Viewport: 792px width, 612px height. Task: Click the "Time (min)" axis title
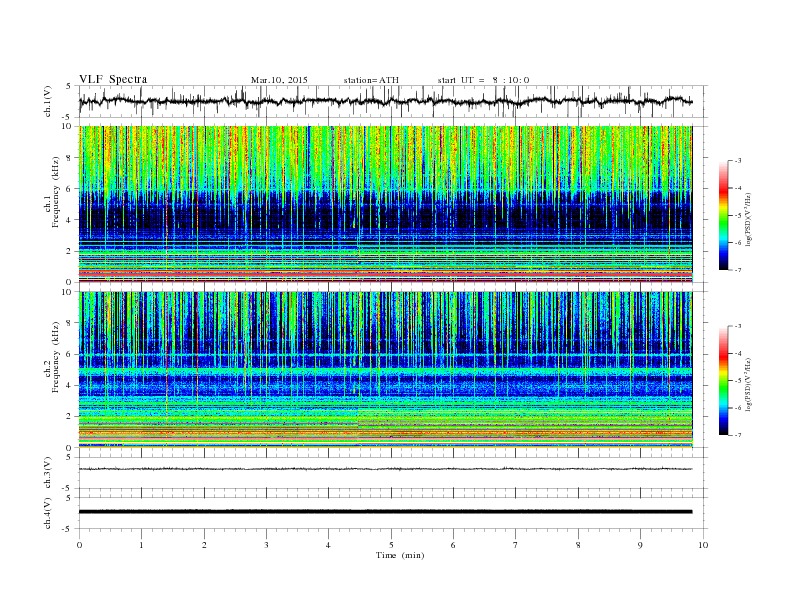point(400,555)
